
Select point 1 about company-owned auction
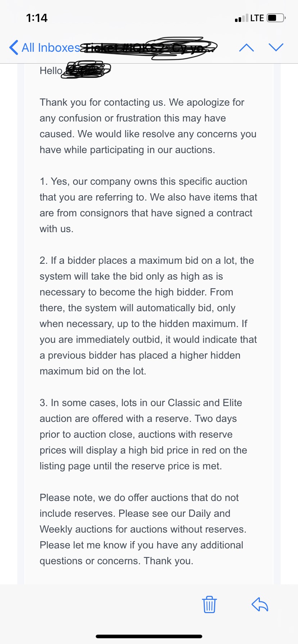click(x=148, y=205)
